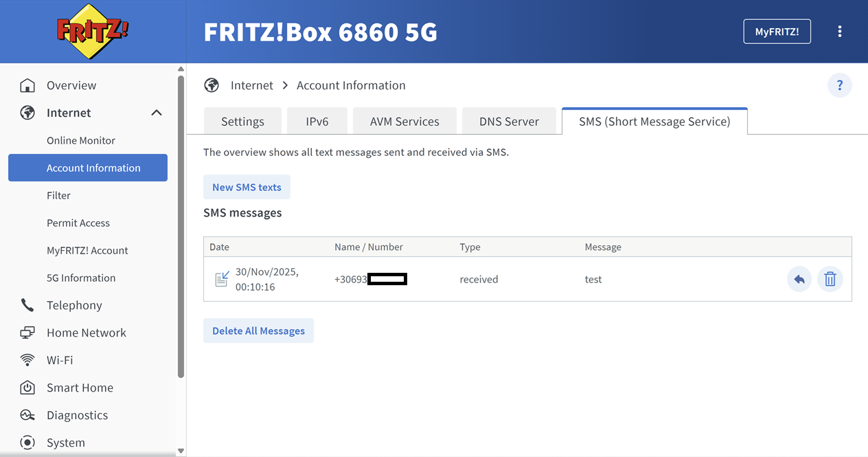Open the Telephony section icon
This screenshot has height=457, width=868.
[27, 305]
